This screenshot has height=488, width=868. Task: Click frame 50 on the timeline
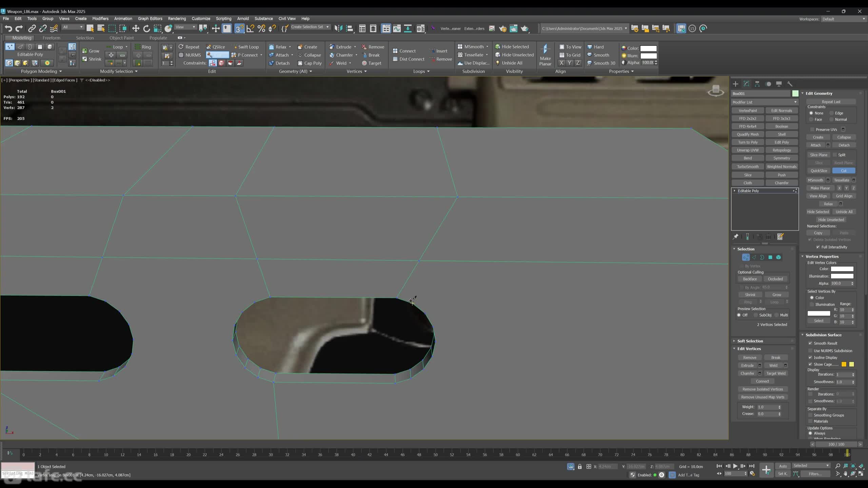[x=435, y=454]
